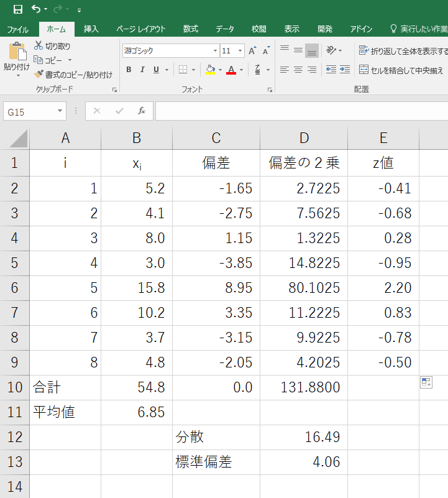Image resolution: width=448 pixels, height=498 pixels.
Task: Click セルを結合して中央揃え merge button
Action: 401,70
